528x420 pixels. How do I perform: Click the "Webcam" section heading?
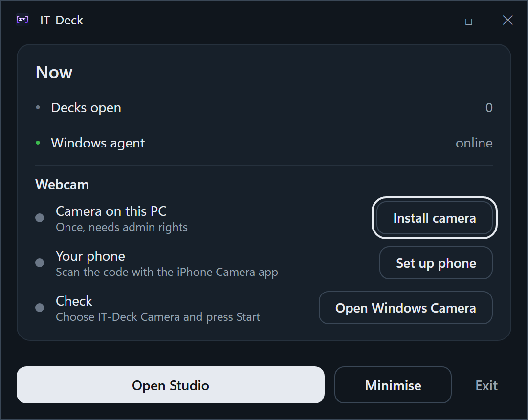pos(62,184)
